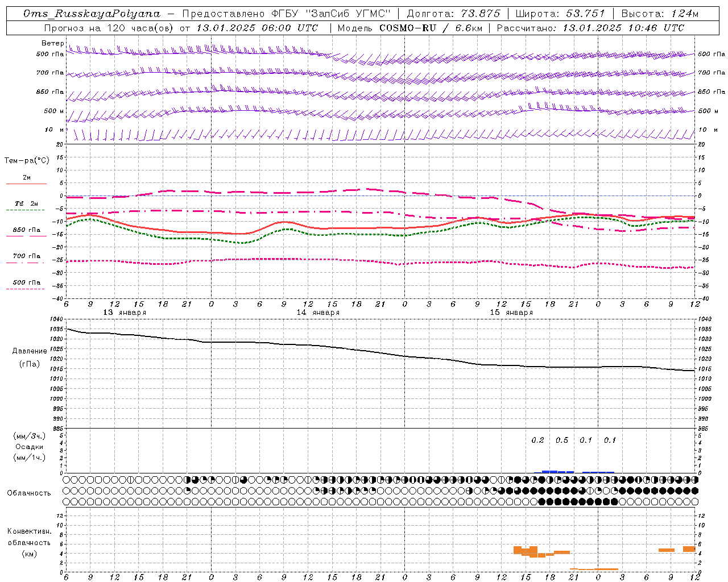
Task: Select 'Модель COSMO-RU / 6.6км' text
Action: point(409,28)
